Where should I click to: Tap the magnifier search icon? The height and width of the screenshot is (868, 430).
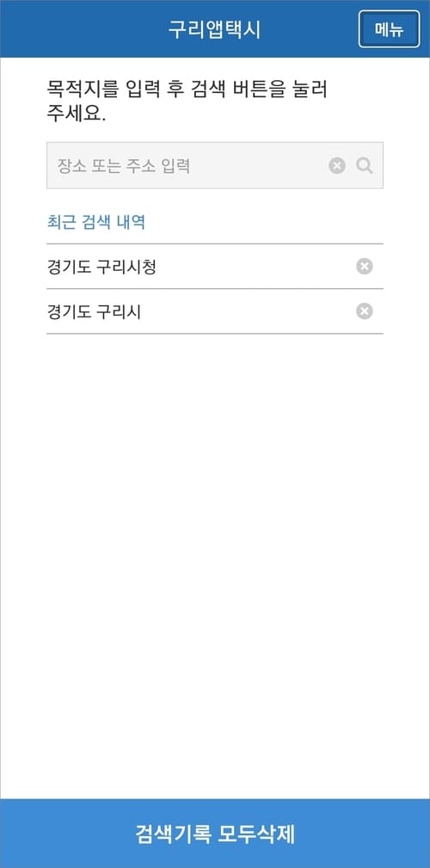(364, 165)
